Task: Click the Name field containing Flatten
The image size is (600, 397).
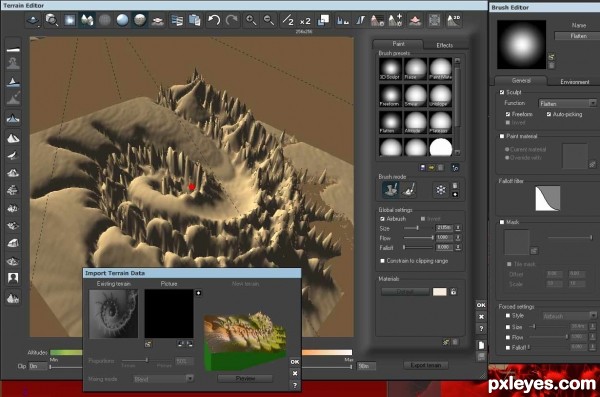Action: 577,36
